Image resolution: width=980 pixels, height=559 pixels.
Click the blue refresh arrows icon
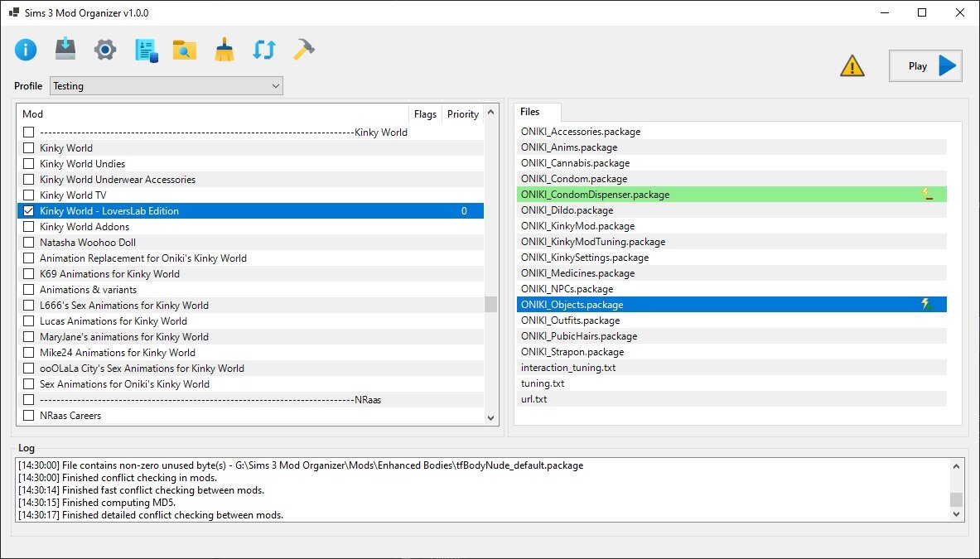click(x=263, y=50)
